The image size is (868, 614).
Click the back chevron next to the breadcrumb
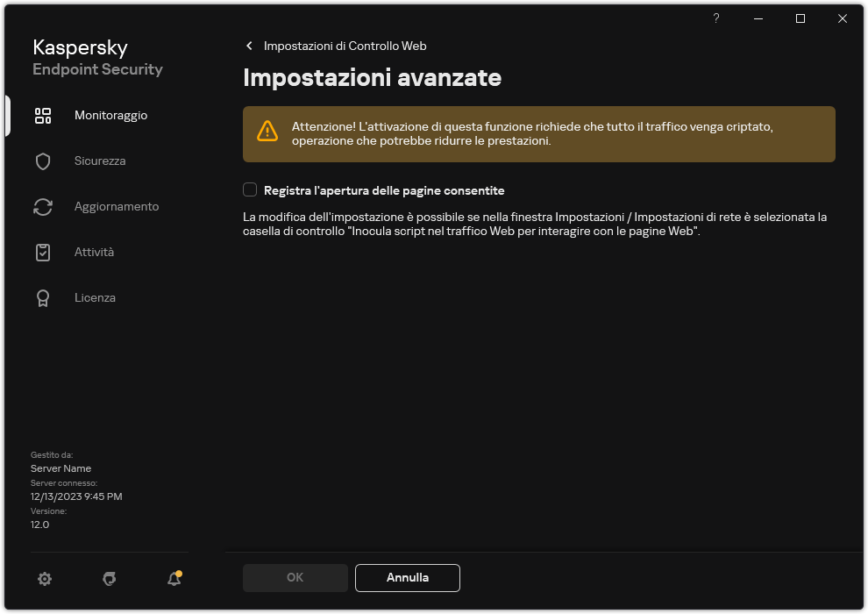(248, 46)
